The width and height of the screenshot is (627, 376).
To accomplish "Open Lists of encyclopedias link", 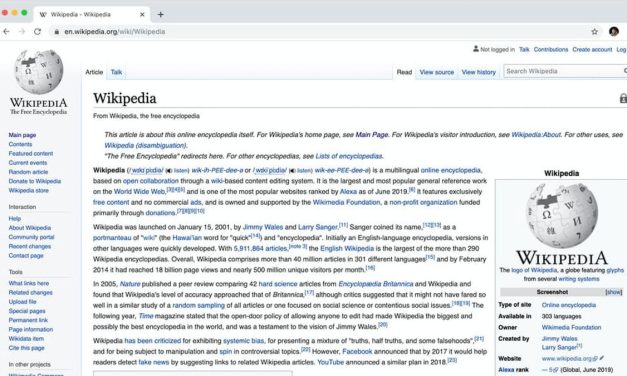I will pyautogui.click(x=349, y=156).
